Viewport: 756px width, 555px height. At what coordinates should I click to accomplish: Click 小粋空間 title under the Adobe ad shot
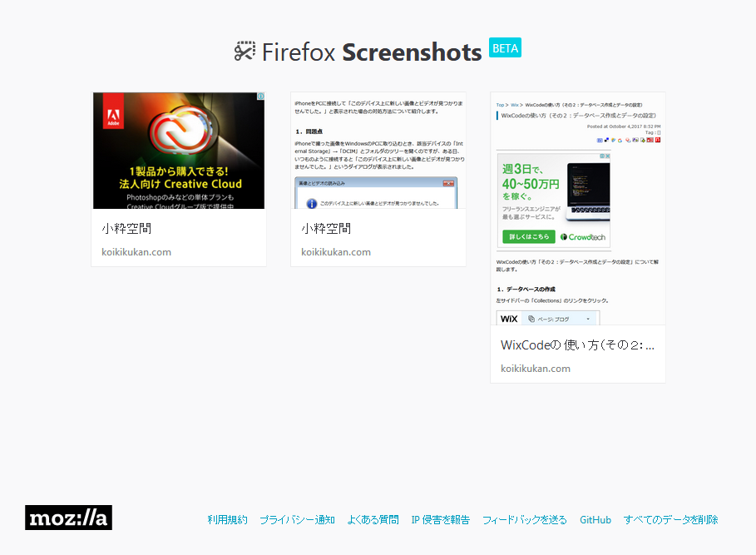(x=126, y=229)
